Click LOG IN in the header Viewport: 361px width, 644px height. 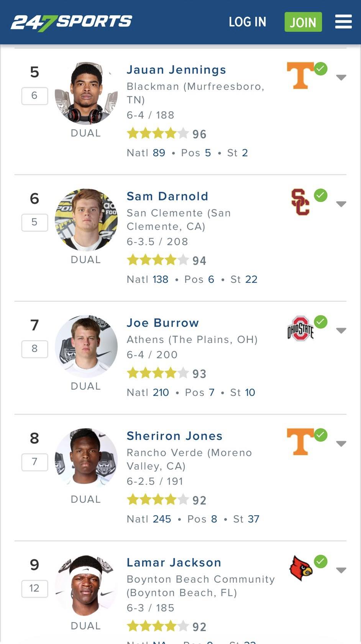(x=248, y=22)
